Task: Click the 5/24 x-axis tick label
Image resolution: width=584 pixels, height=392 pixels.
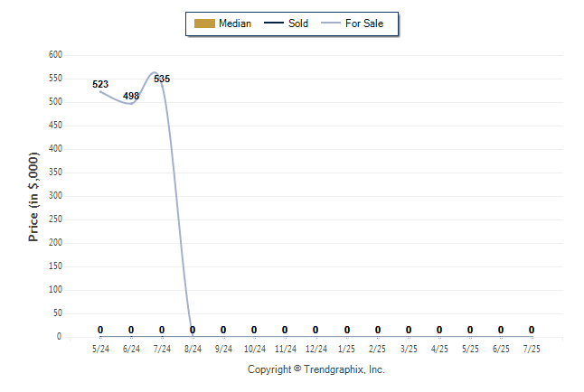Action: tap(100, 349)
